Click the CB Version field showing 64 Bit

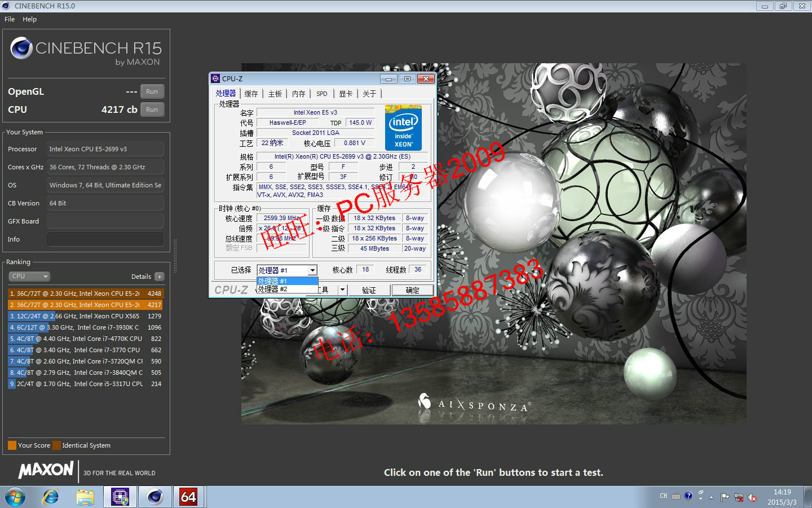tap(105, 203)
